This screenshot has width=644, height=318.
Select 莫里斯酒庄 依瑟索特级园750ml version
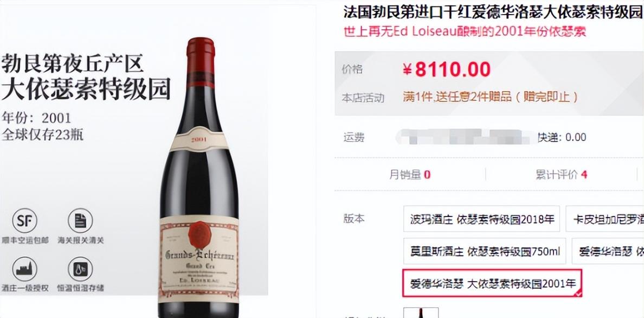pyautogui.click(x=485, y=251)
